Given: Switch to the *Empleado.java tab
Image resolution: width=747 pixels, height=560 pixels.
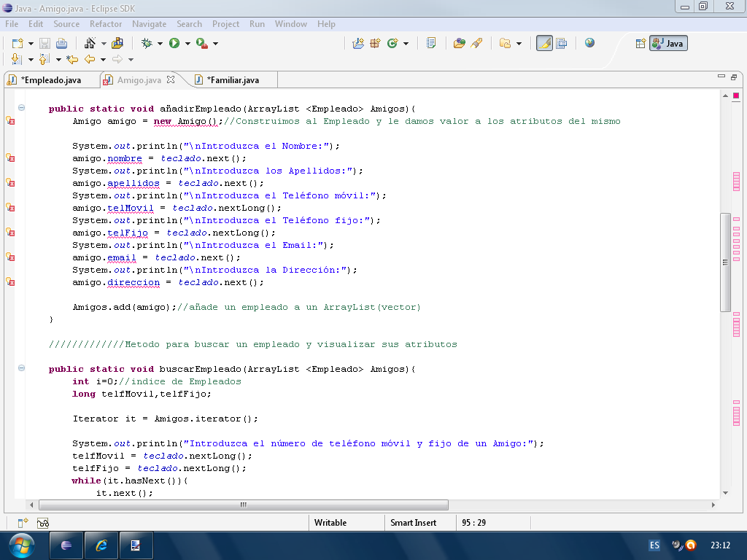Looking at the screenshot, I should pos(51,80).
